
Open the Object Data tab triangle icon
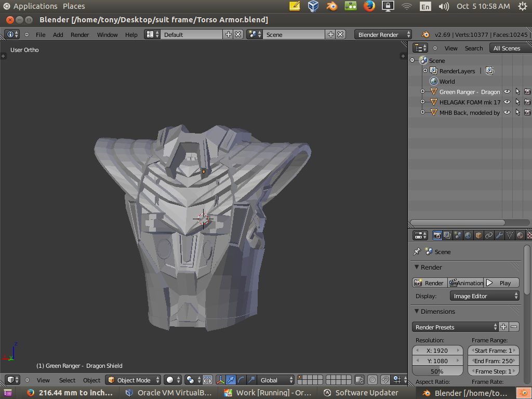pyautogui.click(x=509, y=235)
